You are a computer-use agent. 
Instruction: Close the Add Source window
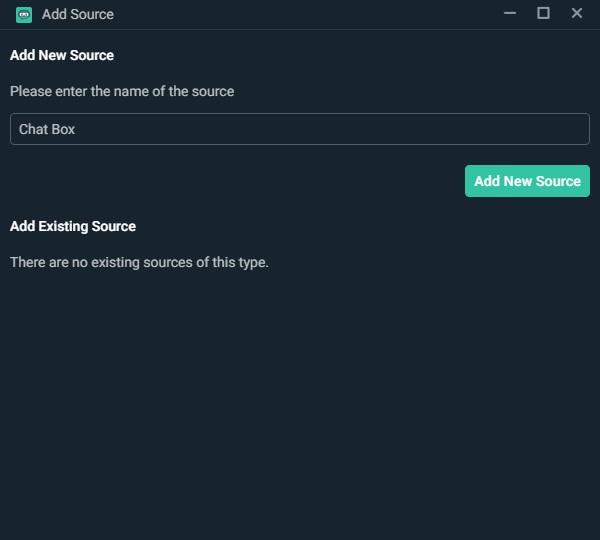point(577,13)
